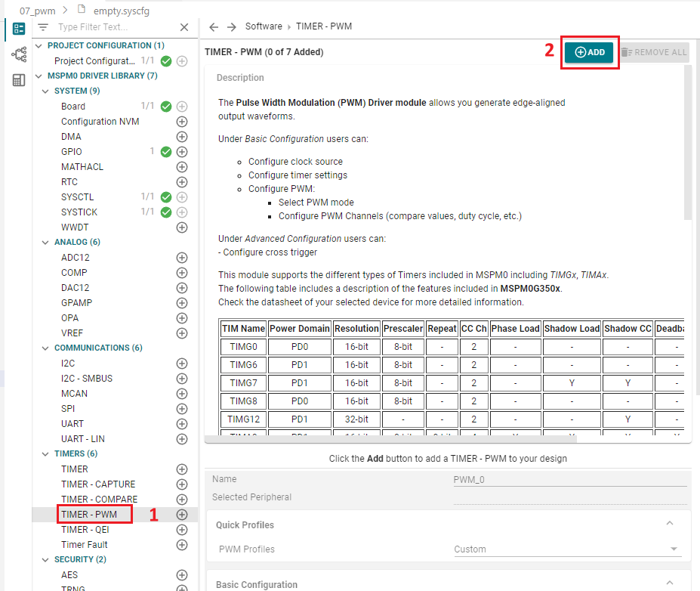Image resolution: width=700 pixels, height=591 pixels.
Task: Add an MCAN instance with plus icon
Action: (182, 394)
